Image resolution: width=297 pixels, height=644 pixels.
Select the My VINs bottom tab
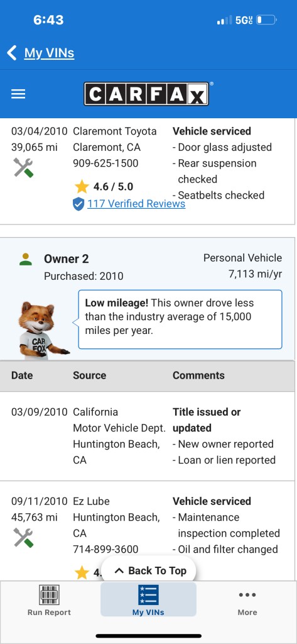[148, 599]
